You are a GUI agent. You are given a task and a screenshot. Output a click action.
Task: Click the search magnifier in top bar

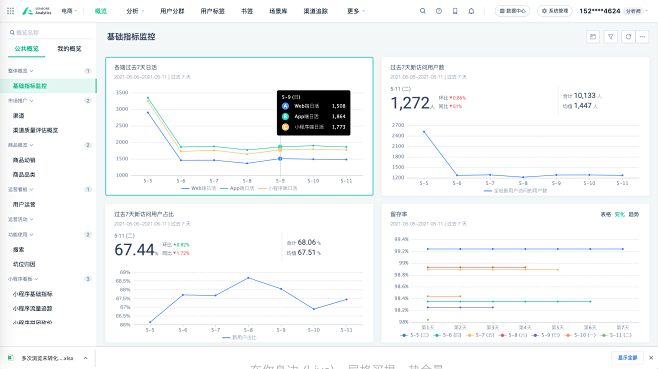pyautogui.click(x=423, y=11)
